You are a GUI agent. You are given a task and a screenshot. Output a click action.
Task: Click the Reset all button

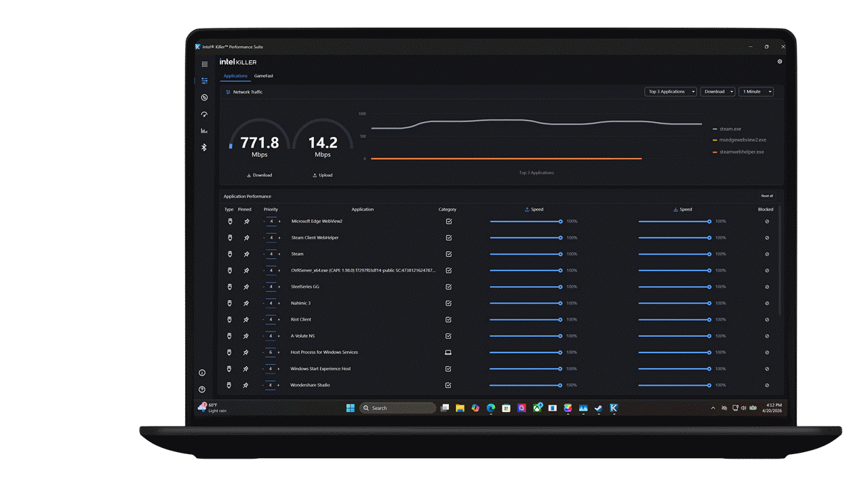click(x=767, y=196)
